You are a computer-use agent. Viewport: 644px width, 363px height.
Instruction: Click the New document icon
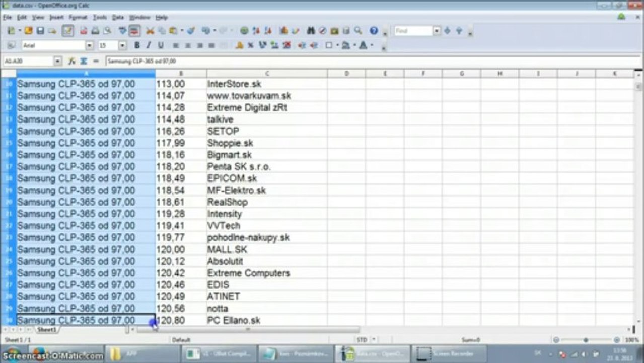point(11,31)
